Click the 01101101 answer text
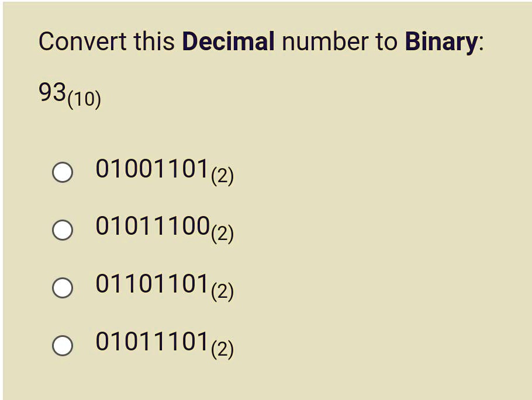Screen dimensions: 532x400 pos(152,283)
